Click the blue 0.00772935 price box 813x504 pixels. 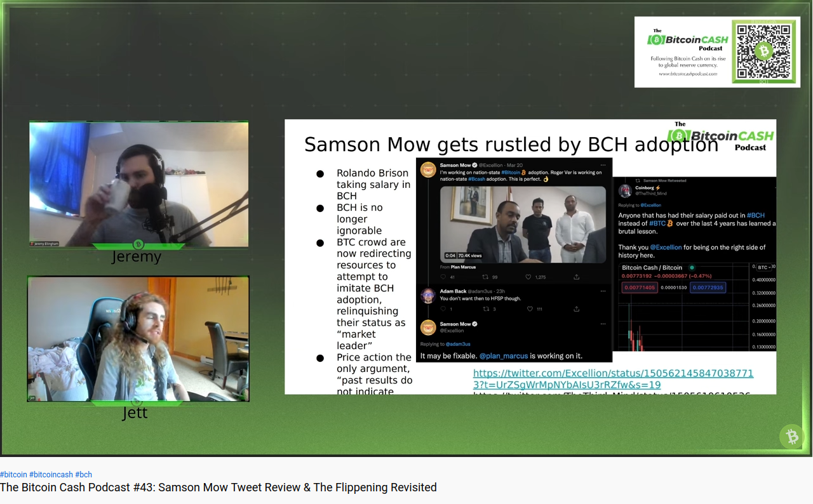tap(708, 288)
